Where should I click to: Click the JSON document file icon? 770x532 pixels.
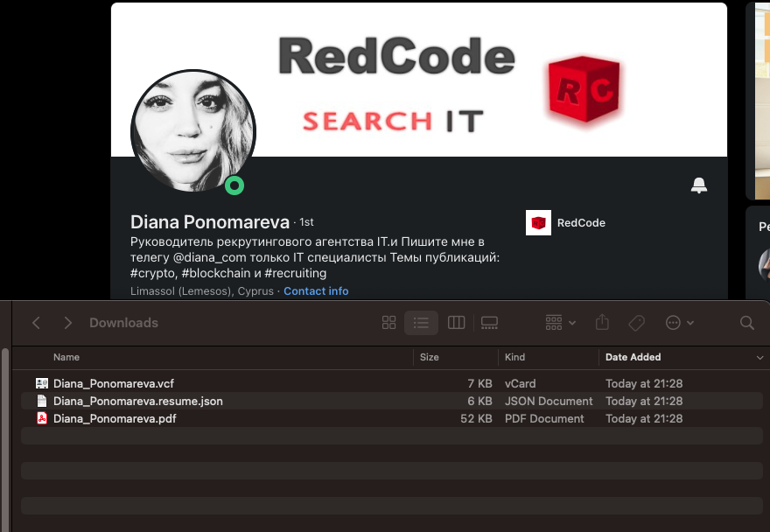(42, 401)
